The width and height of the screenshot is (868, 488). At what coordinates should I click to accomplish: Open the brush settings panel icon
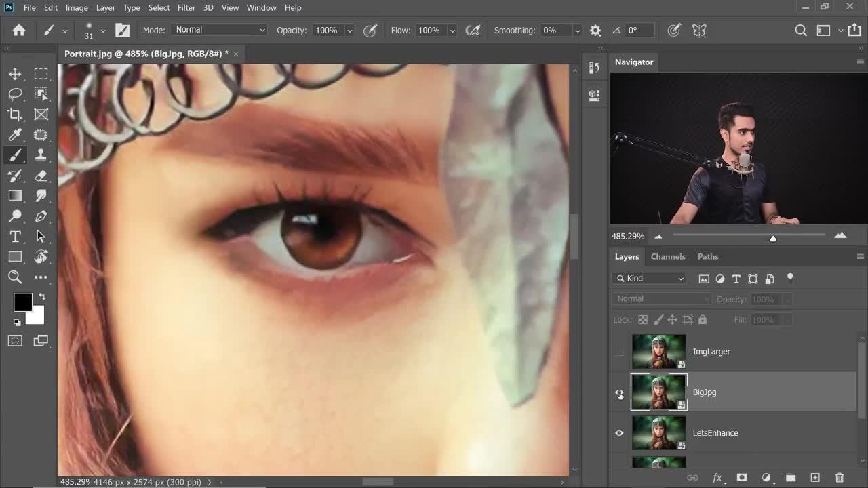tap(122, 30)
